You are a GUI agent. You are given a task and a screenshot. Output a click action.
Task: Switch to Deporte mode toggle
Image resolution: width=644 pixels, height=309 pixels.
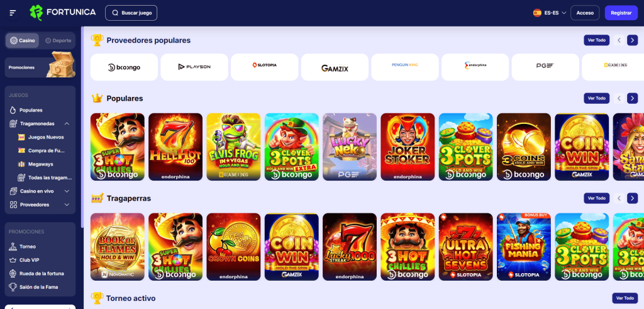click(58, 40)
